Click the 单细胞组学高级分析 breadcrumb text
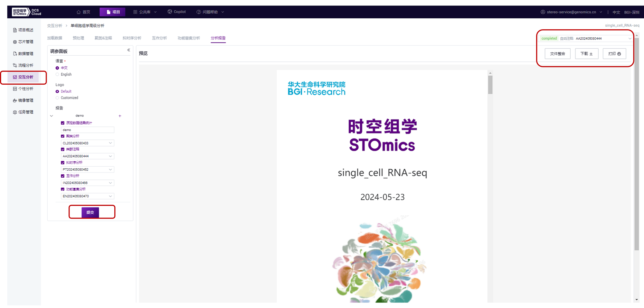The width and height of the screenshot is (644, 308). [x=88, y=26]
